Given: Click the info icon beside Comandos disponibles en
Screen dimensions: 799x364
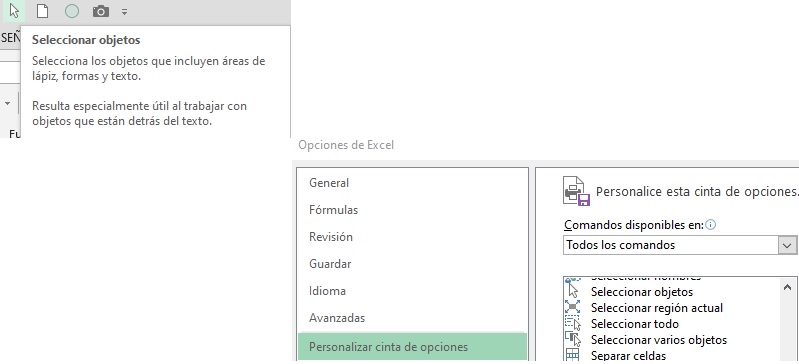Looking at the screenshot, I should pos(711,225).
